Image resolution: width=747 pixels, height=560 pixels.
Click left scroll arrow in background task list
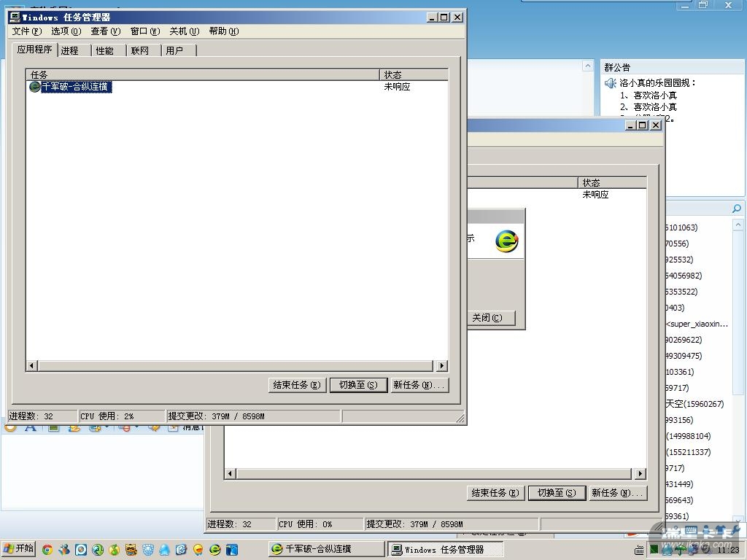[231, 474]
